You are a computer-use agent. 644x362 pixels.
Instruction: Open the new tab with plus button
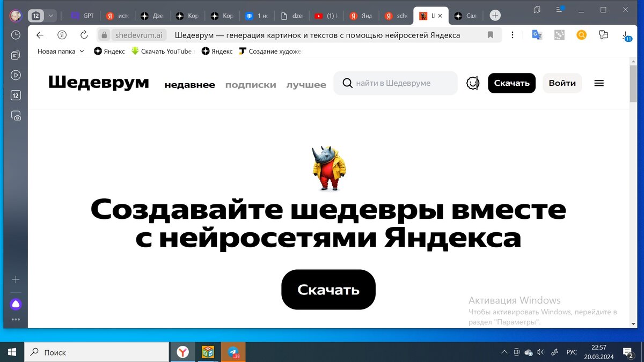point(495,16)
